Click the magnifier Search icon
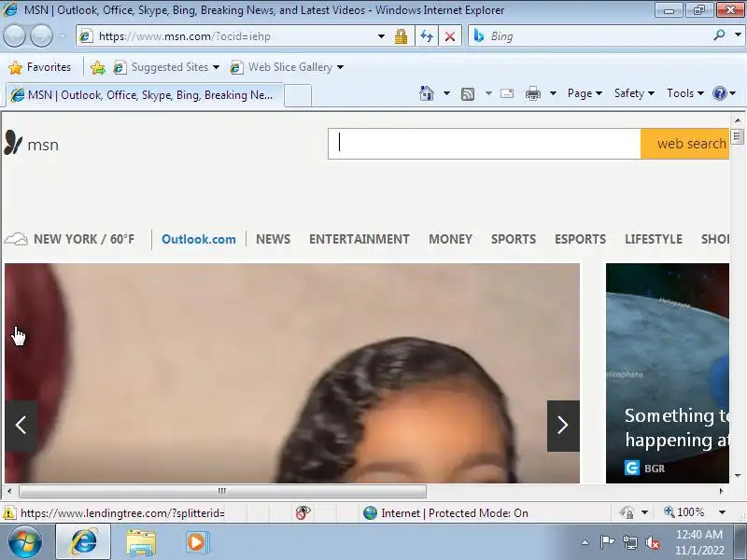The height and width of the screenshot is (560, 747). click(x=719, y=35)
